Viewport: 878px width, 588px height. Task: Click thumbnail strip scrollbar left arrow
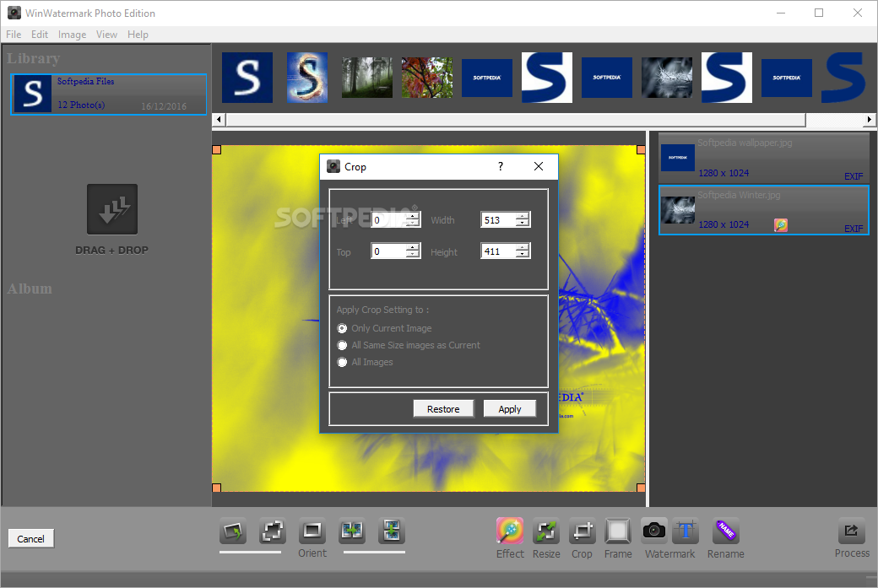click(219, 119)
